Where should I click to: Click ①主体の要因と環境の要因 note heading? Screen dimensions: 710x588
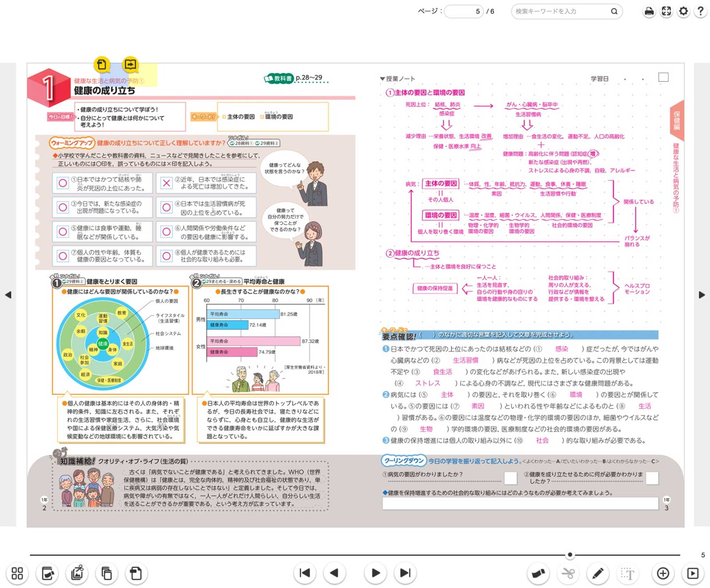425,92
